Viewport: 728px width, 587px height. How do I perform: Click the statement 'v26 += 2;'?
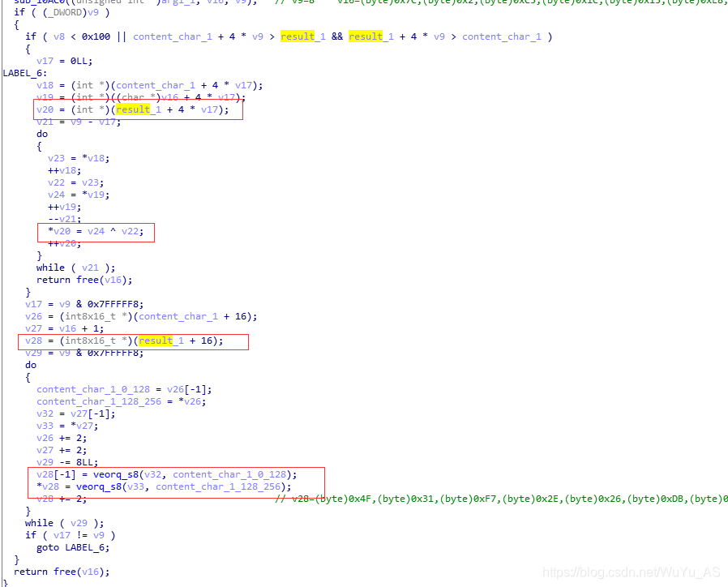point(62,438)
